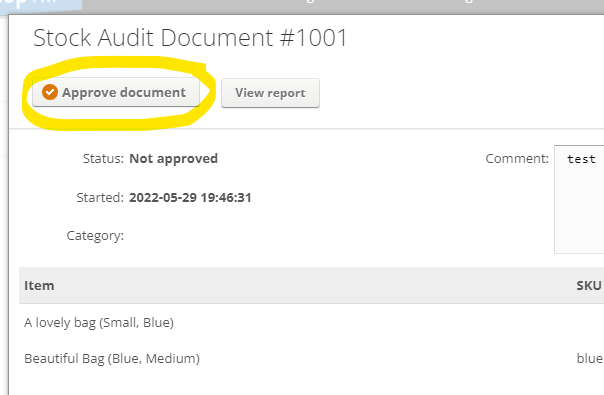Viewport: 604px width, 395px height.
Task: Open the View report button
Action: click(x=270, y=93)
